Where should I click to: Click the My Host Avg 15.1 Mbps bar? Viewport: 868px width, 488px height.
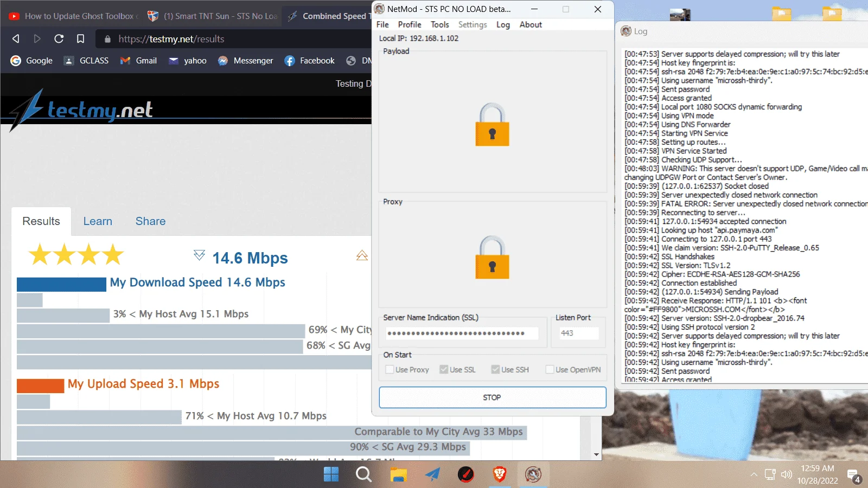pos(63,315)
